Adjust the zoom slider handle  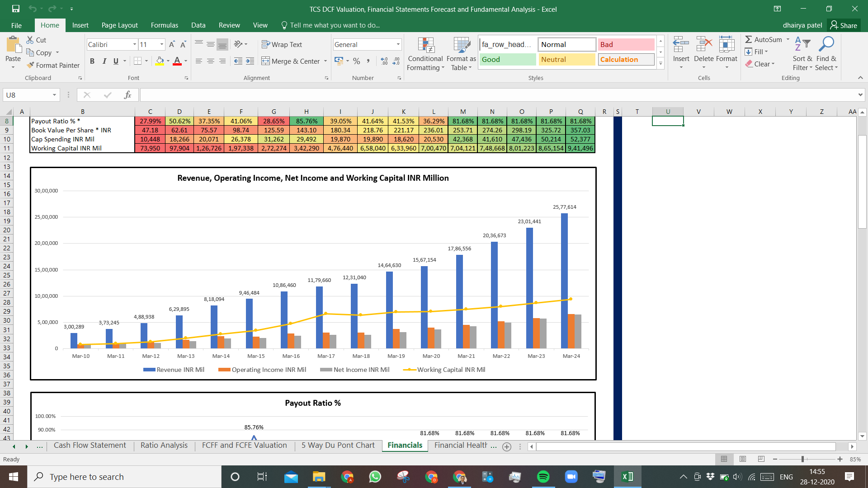coord(803,459)
